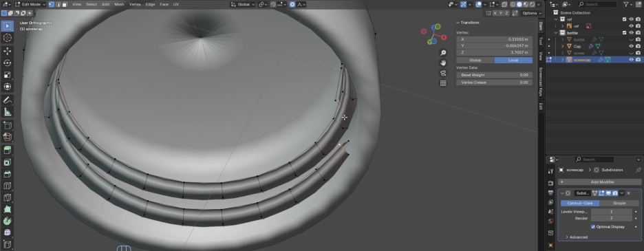The image size is (644, 251).
Task: Remove the Subdivision modifier with X
Action: coord(628,193)
